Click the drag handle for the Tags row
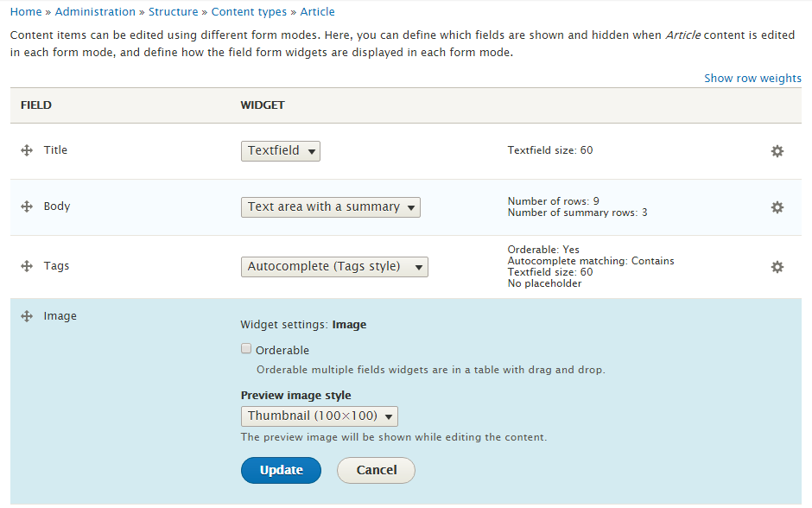812x508 pixels. pyautogui.click(x=27, y=265)
